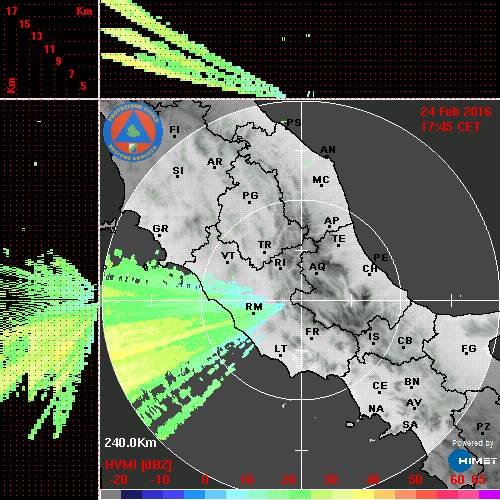Click the '17' altitude label
The width and height of the screenshot is (500, 500).
coord(11,11)
